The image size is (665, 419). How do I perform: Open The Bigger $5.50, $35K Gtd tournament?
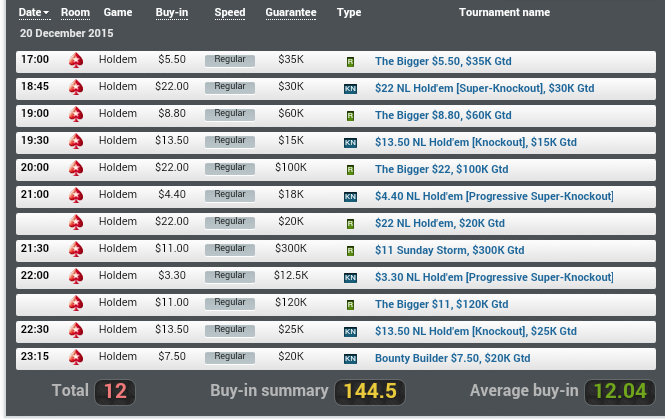[x=443, y=61]
